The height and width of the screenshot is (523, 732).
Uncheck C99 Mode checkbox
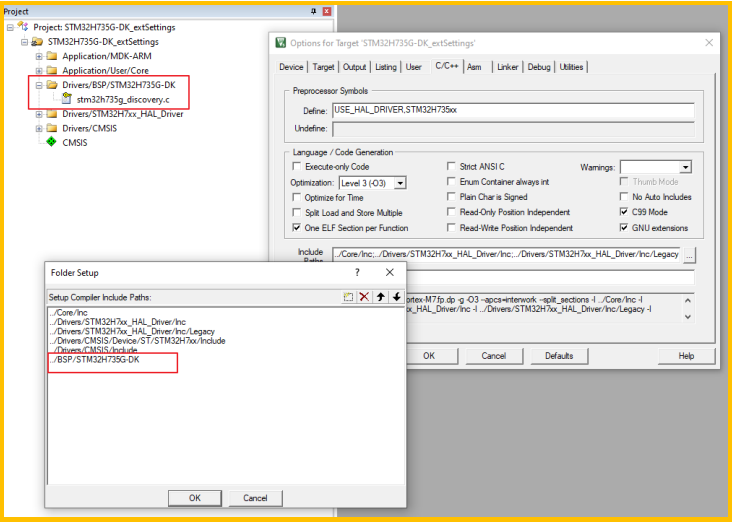pyautogui.click(x=624, y=212)
